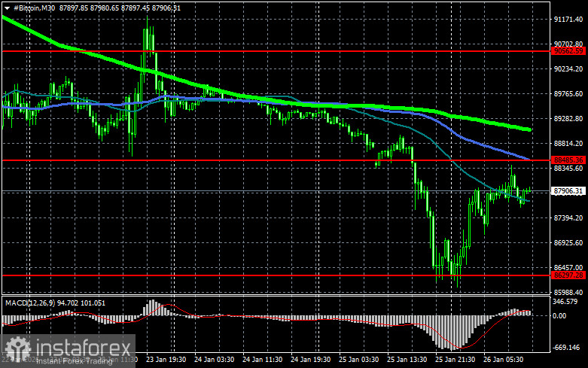Click the MACD zero level 0.00 label
588x368 pixels.
(x=559, y=316)
